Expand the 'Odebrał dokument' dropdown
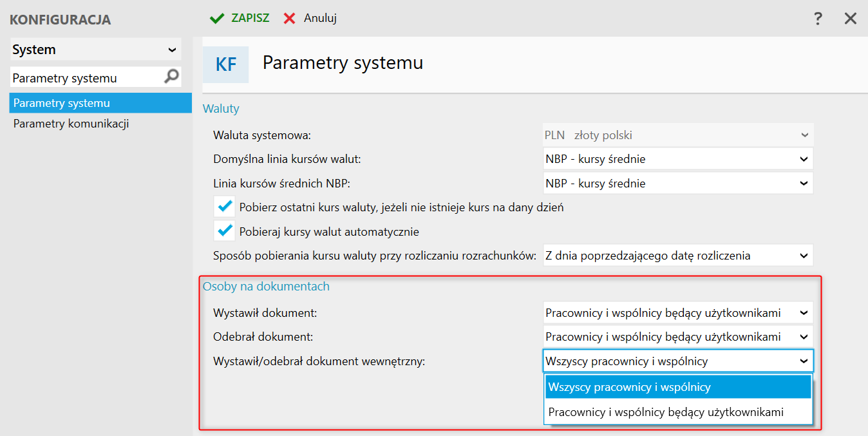This screenshot has height=436, width=868. (804, 337)
